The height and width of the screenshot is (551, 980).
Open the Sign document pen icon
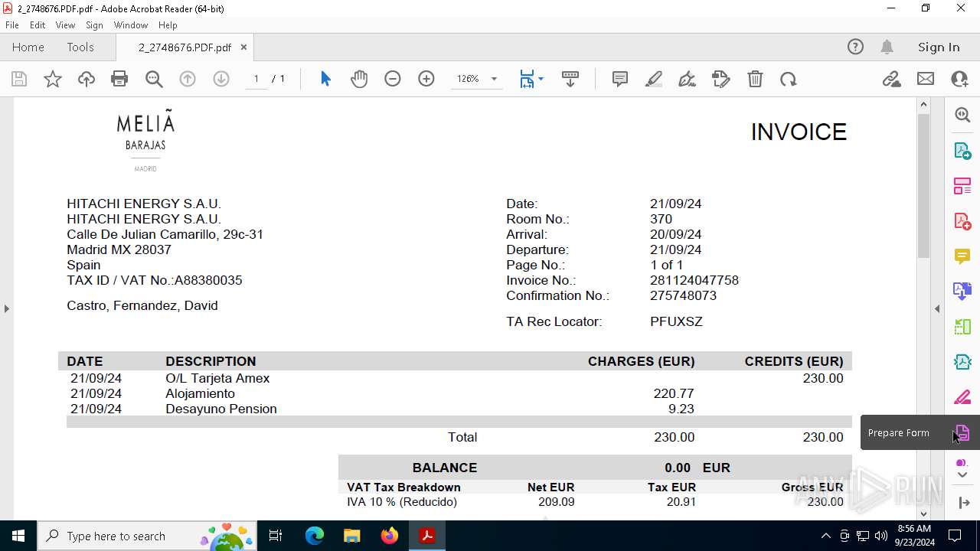coord(688,79)
